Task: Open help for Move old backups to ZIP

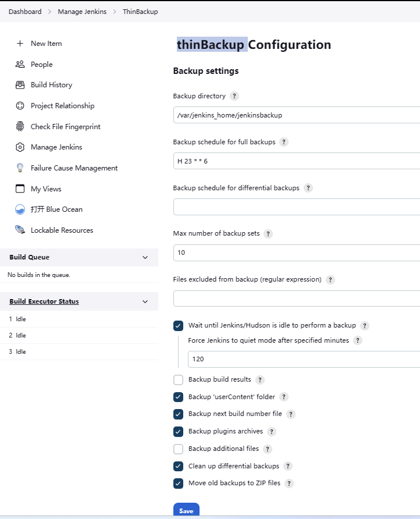Action: (289, 484)
